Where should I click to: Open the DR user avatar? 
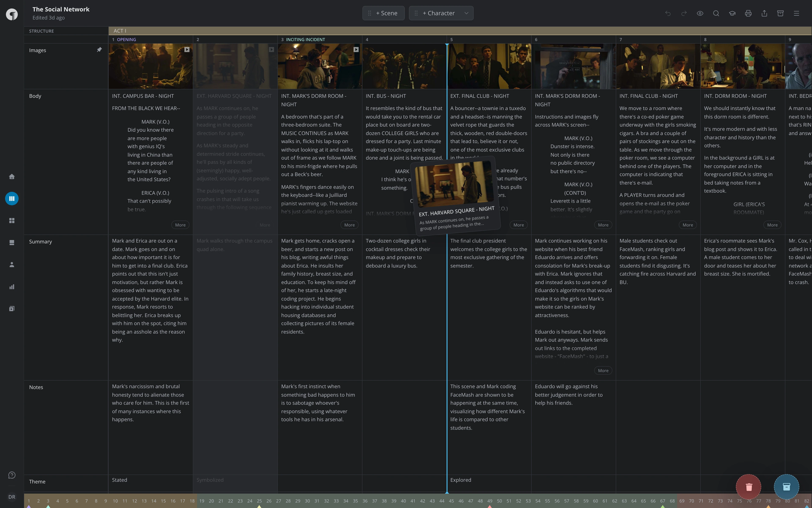pyautogui.click(x=12, y=497)
